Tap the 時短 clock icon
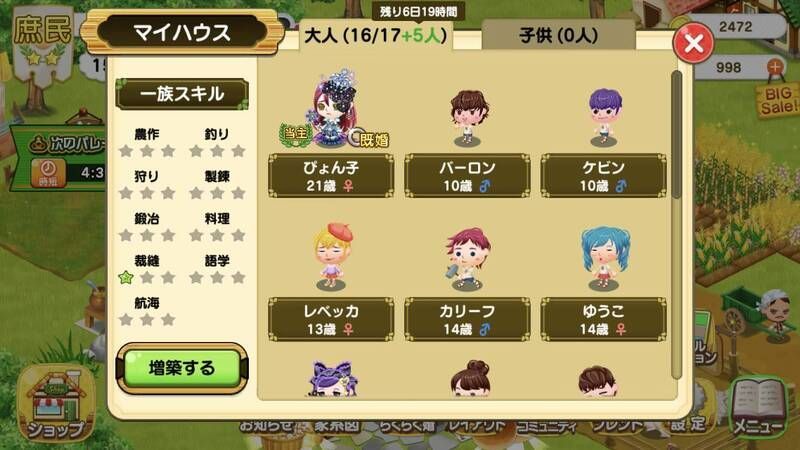The height and width of the screenshot is (450, 800). click(x=48, y=172)
